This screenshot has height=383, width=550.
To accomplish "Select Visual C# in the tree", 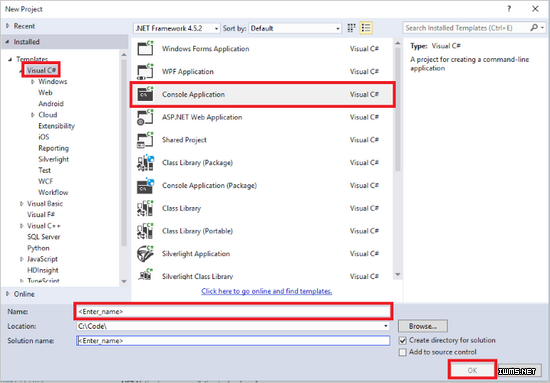I will click(41, 70).
